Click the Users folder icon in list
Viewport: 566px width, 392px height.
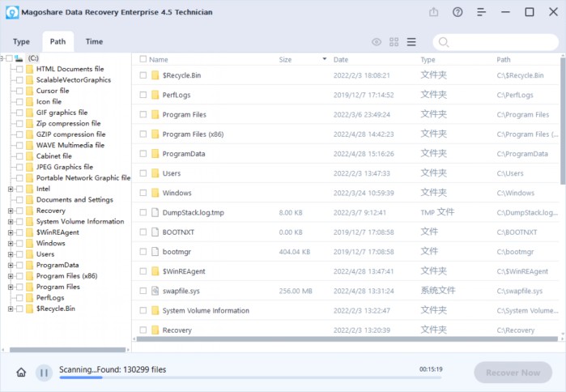[155, 173]
